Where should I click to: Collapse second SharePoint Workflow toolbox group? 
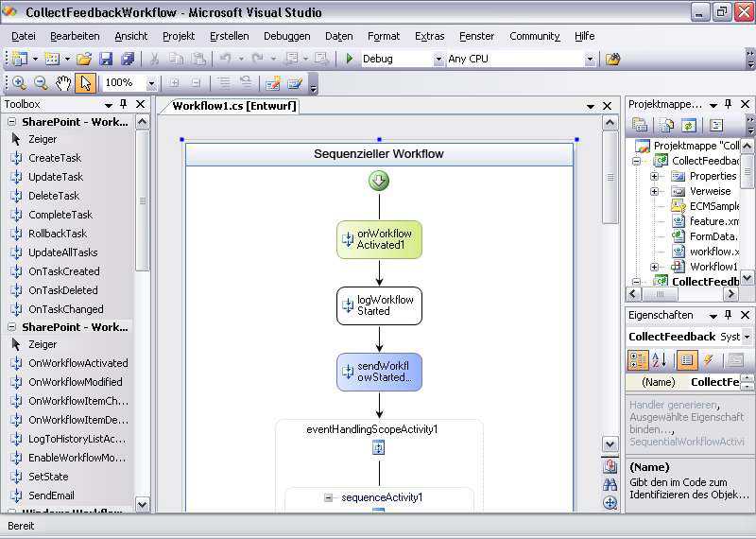[x=12, y=327]
